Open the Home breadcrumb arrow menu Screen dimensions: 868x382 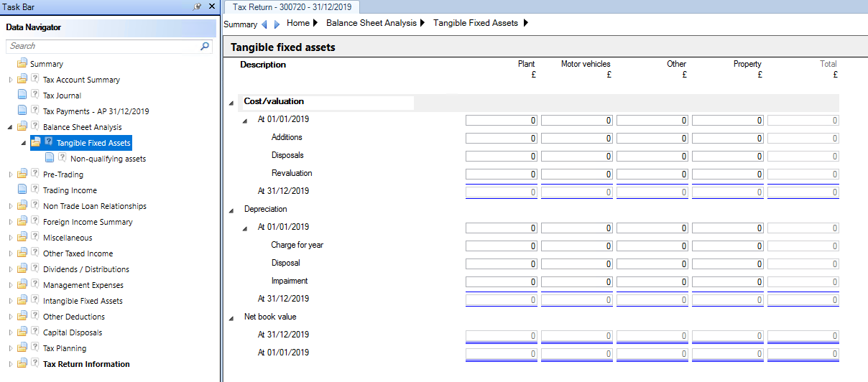315,23
